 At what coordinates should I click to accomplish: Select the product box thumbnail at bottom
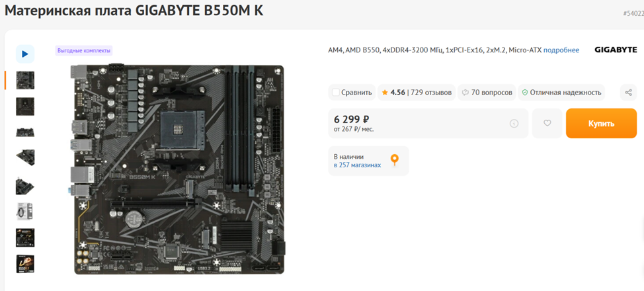pyautogui.click(x=25, y=264)
